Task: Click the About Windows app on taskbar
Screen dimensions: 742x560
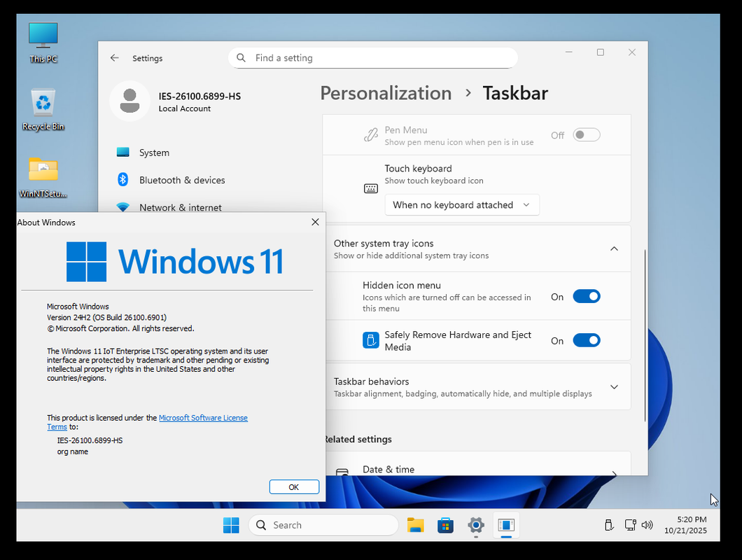Action: point(506,525)
